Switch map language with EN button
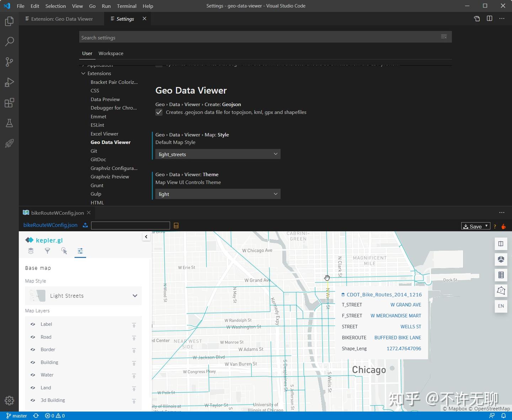The image size is (512, 420). [x=501, y=306]
